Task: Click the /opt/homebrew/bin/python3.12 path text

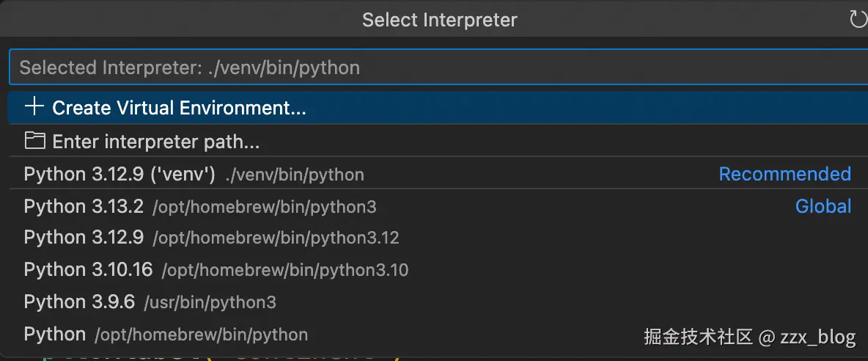Action: pyautogui.click(x=276, y=238)
